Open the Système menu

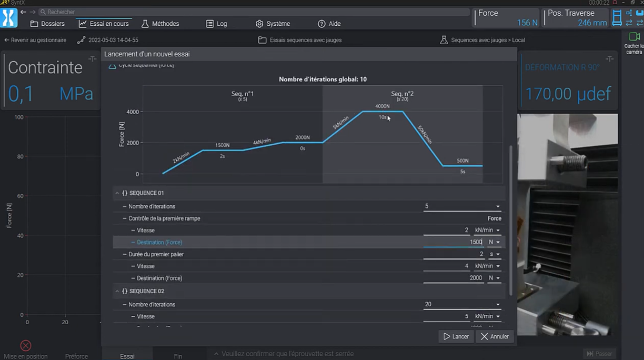[x=273, y=24]
